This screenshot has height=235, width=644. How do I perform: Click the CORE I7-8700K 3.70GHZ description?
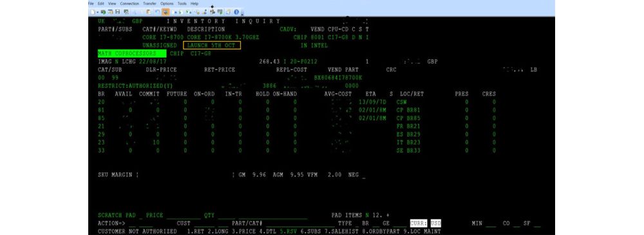[223, 37]
